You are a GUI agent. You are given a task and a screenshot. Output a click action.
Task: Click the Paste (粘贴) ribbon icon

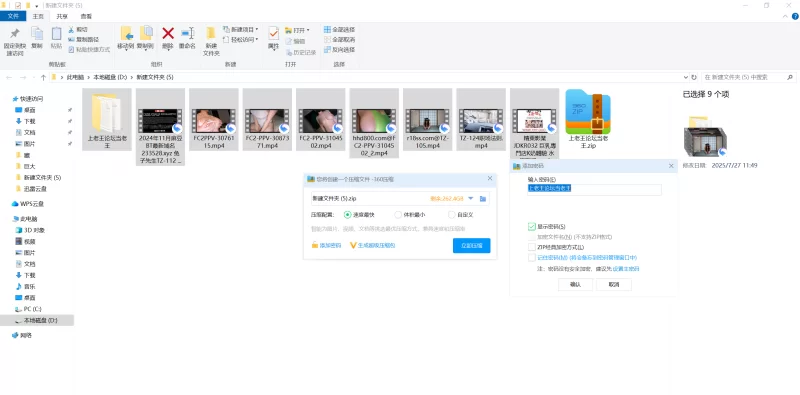(56, 34)
